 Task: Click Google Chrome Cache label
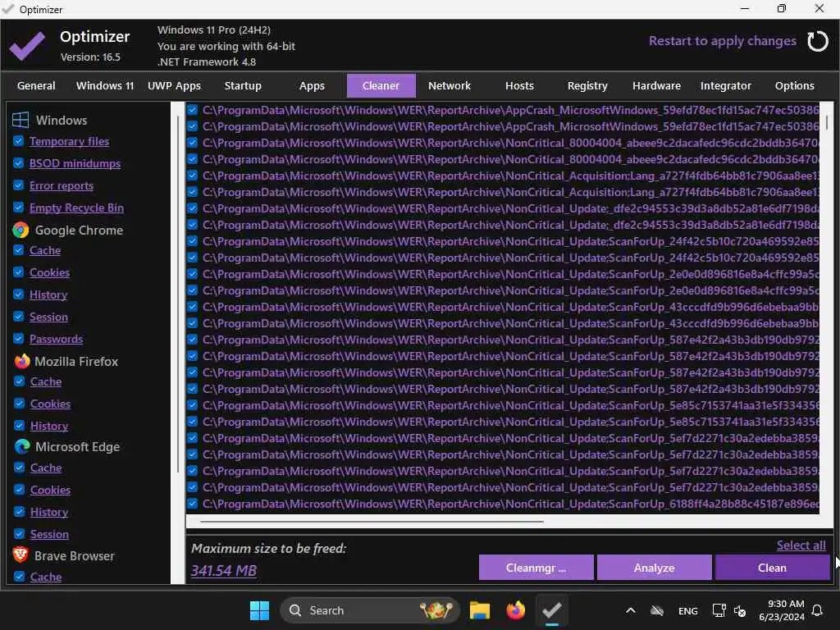[x=45, y=250]
